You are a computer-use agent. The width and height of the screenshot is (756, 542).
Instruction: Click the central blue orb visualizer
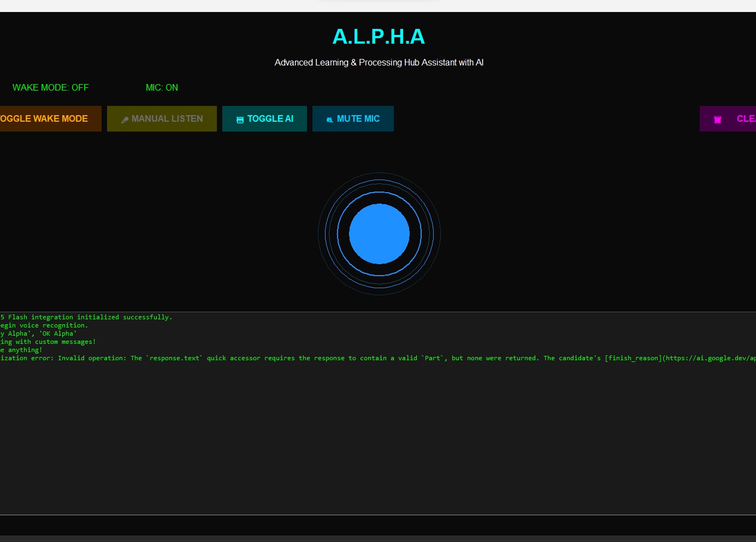(x=379, y=234)
